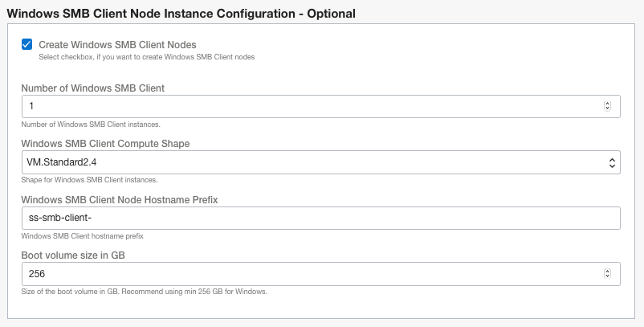Image resolution: width=644 pixels, height=327 pixels.
Task: Click the "Create Windows SMB Client Nodes" label text
Action: point(117,45)
